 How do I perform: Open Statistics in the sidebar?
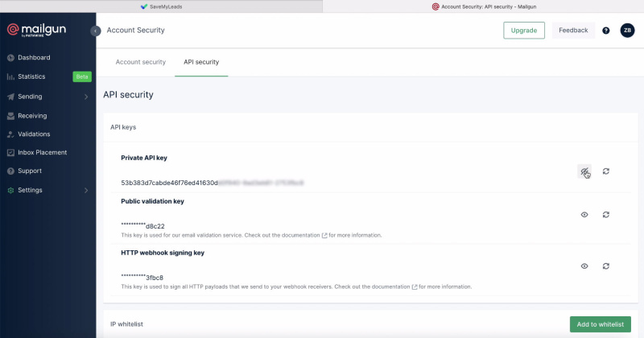[x=31, y=76]
